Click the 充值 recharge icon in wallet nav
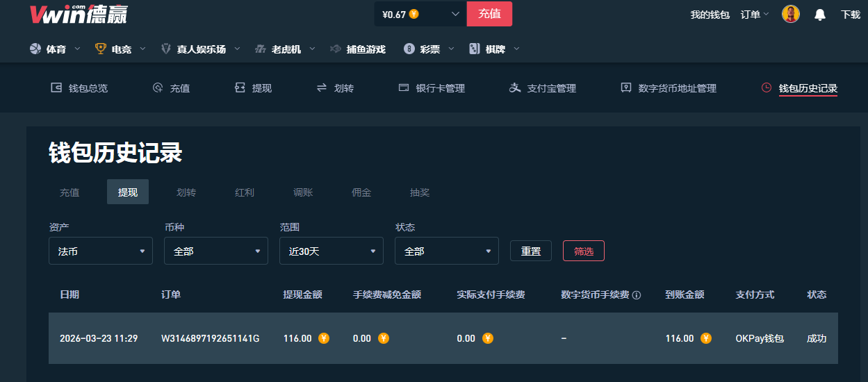Screen dimensions: 868x382 point(158,88)
